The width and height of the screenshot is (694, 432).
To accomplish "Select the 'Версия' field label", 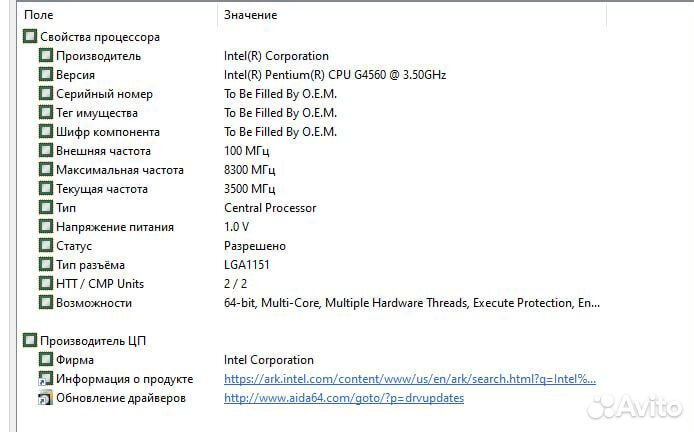I will coord(75,75).
